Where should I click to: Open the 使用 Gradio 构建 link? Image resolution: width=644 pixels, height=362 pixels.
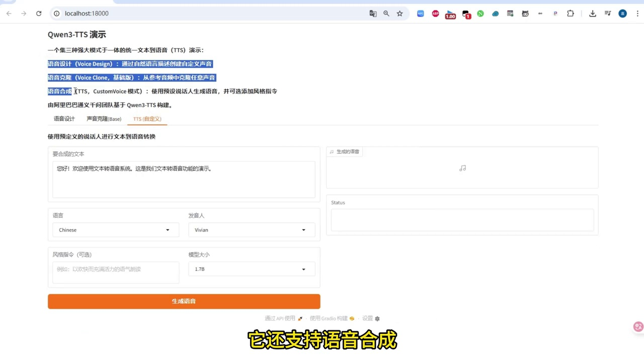point(332,318)
